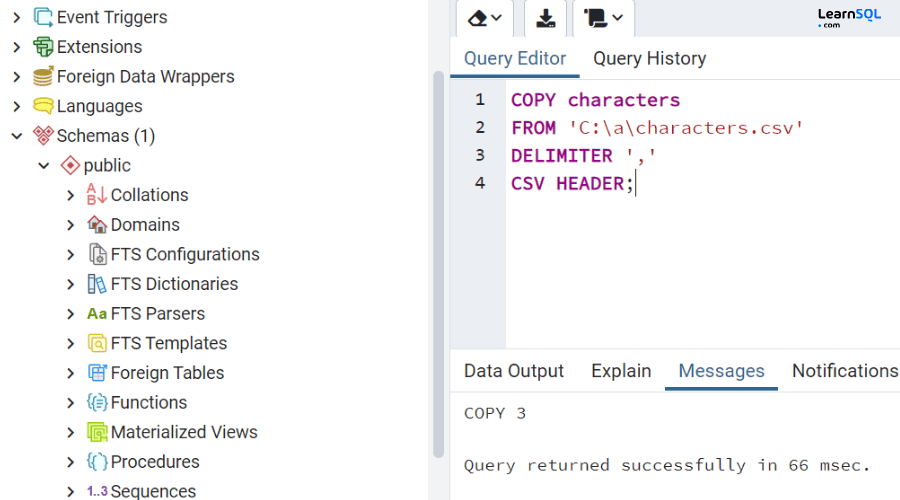Click the Foreign Data Wrappers icon
This screenshot has width=900, height=500.
(x=43, y=77)
